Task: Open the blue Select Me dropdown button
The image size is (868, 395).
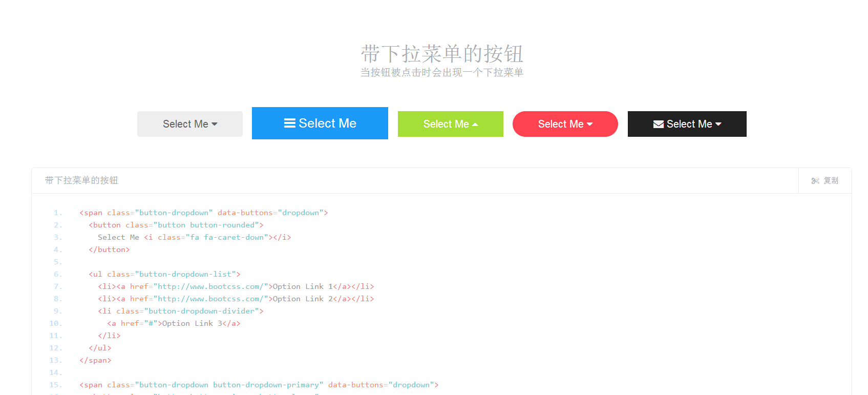Action: pos(320,123)
